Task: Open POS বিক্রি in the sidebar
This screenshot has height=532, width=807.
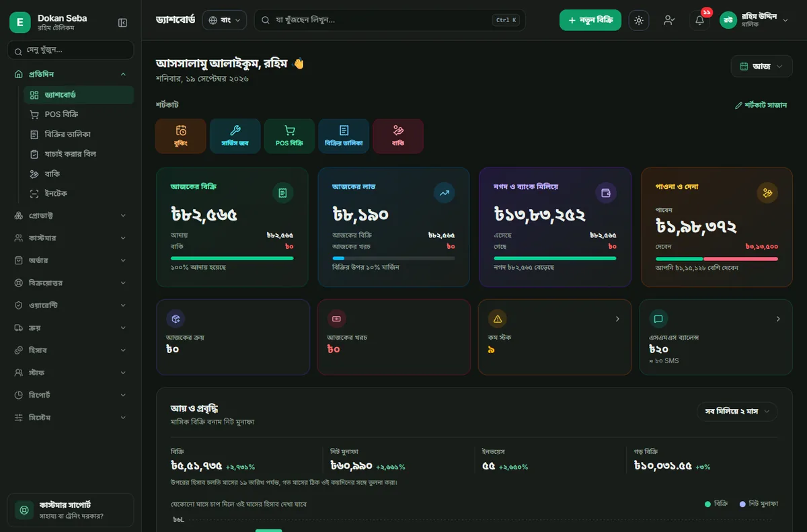Action: tap(79, 114)
